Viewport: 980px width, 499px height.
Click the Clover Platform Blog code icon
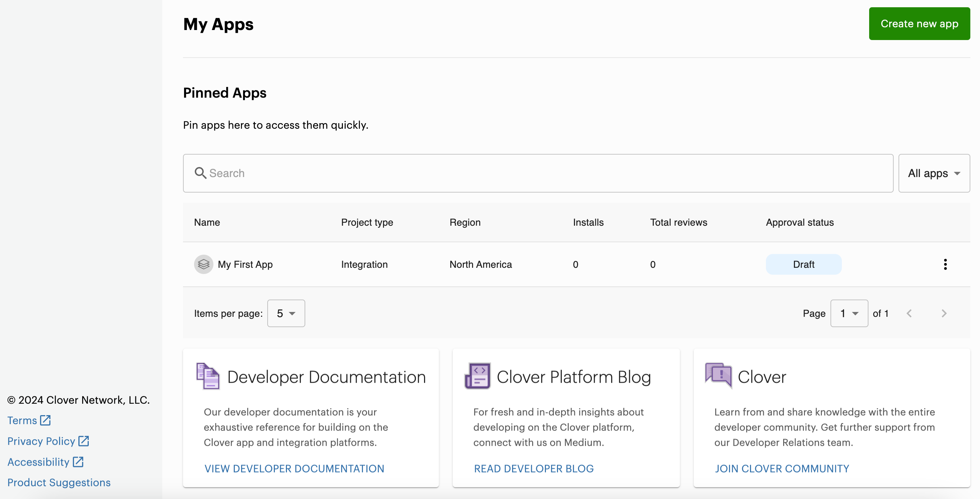(478, 376)
